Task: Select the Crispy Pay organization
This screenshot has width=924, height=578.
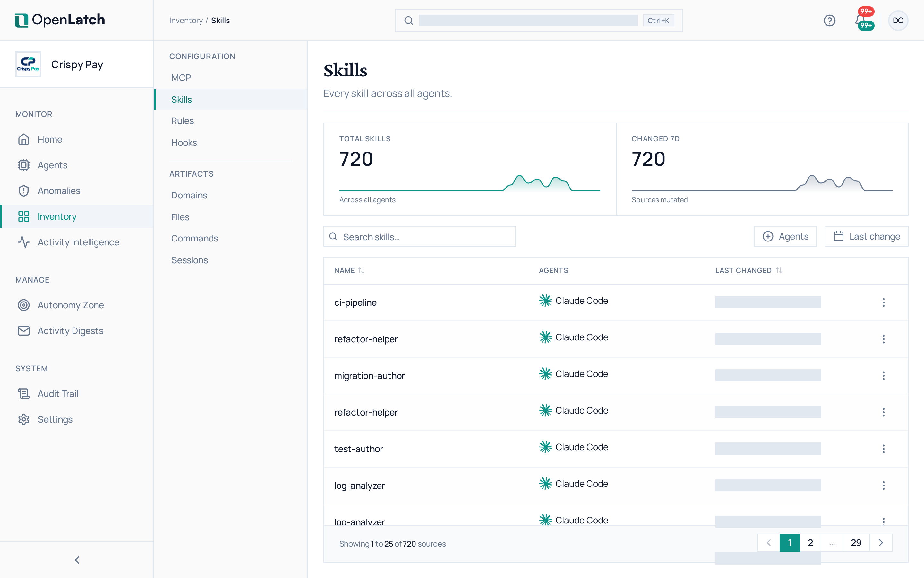Action: [77, 64]
